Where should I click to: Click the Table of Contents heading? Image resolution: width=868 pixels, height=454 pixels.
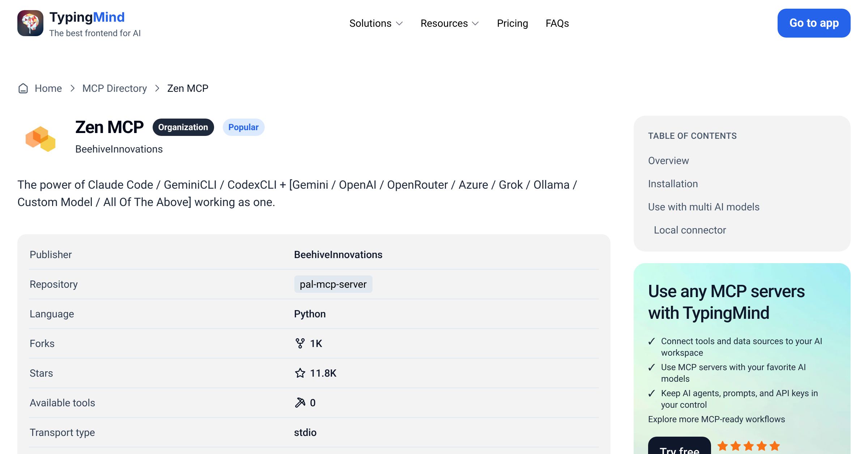[x=692, y=136]
